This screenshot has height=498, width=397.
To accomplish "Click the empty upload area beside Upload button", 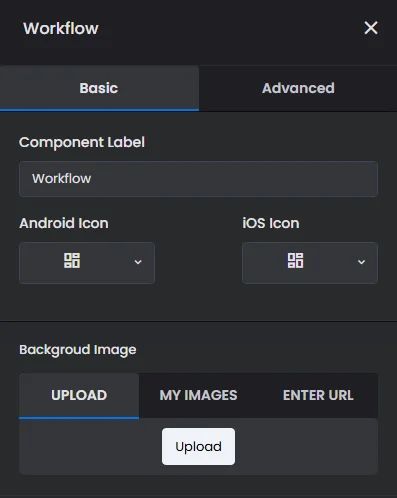I will 306,446.
